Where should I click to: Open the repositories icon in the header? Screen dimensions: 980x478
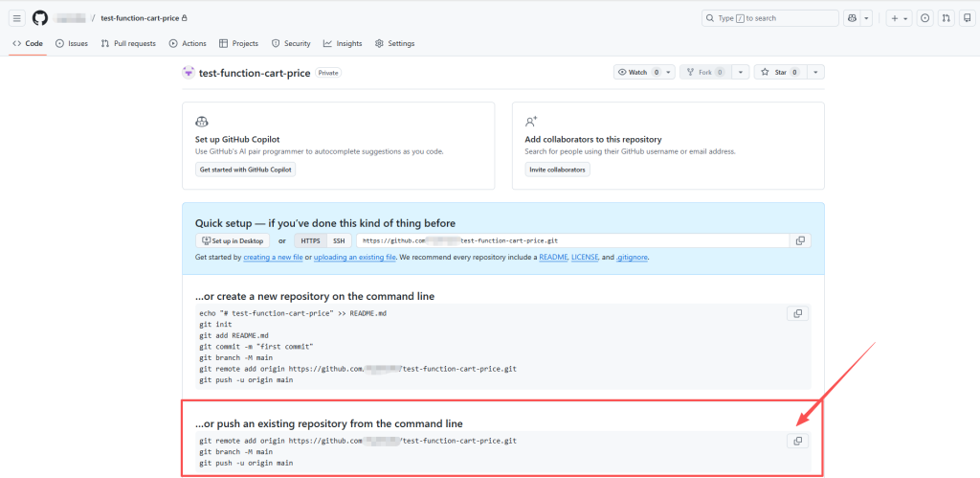tap(967, 18)
